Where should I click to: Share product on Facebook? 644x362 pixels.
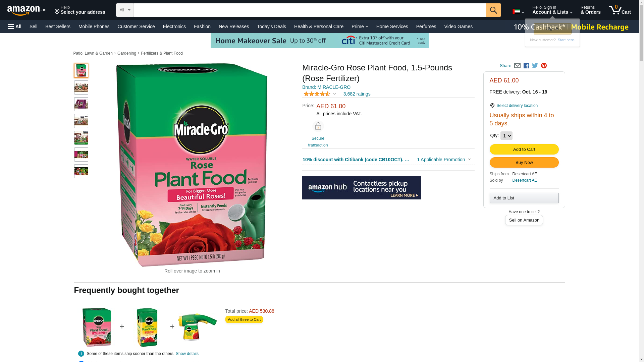[x=526, y=66]
